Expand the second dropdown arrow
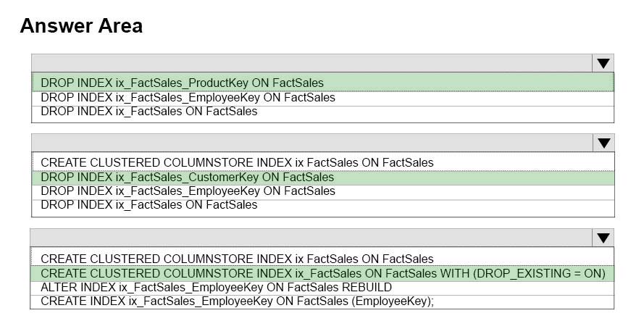Screen dimensions: 644x321 (603, 143)
